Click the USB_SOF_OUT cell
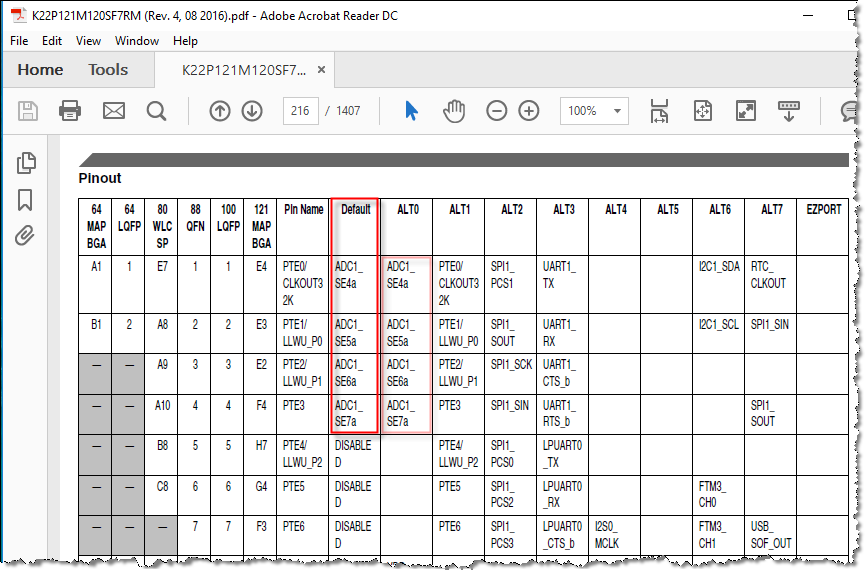865x570 pixels. tap(771, 535)
